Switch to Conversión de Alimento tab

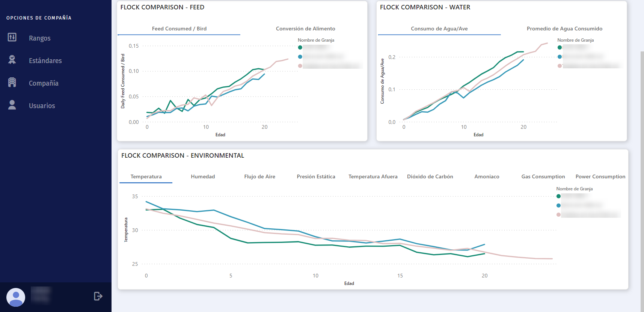coord(305,29)
